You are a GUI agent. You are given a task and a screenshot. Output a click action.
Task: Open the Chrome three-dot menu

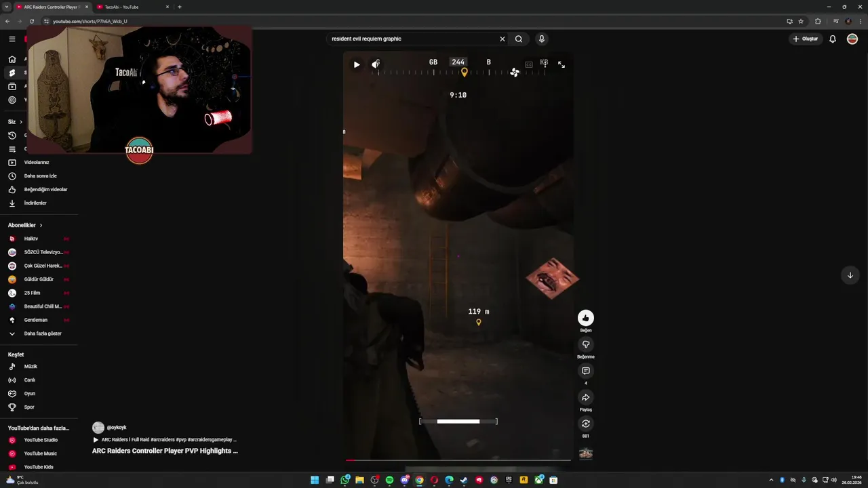[x=862, y=21]
